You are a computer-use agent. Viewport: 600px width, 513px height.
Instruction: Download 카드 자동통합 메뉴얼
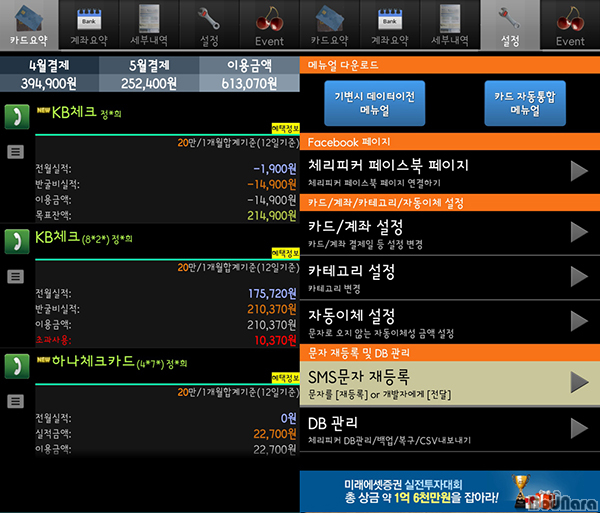525,103
